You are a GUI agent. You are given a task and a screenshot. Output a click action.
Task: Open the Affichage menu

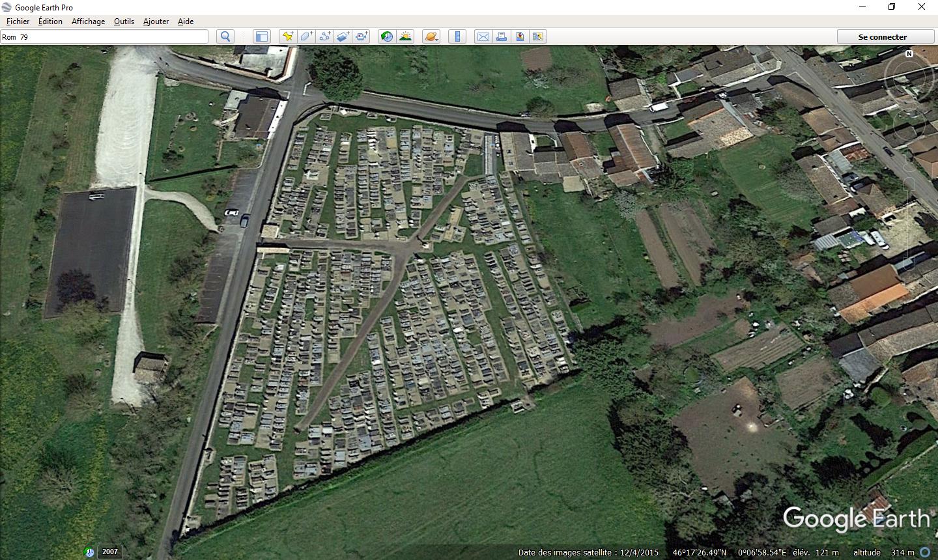coord(88,21)
